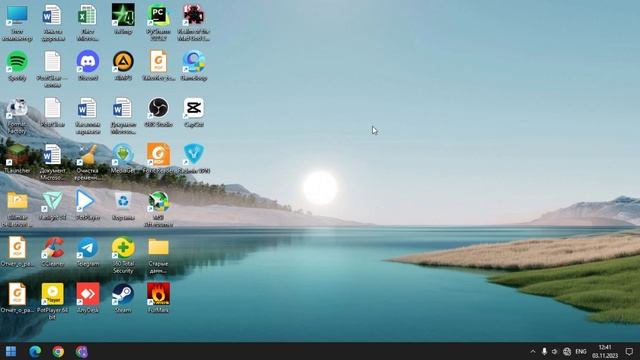Open network settings globe icon in tray

pyautogui.click(x=567, y=351)
